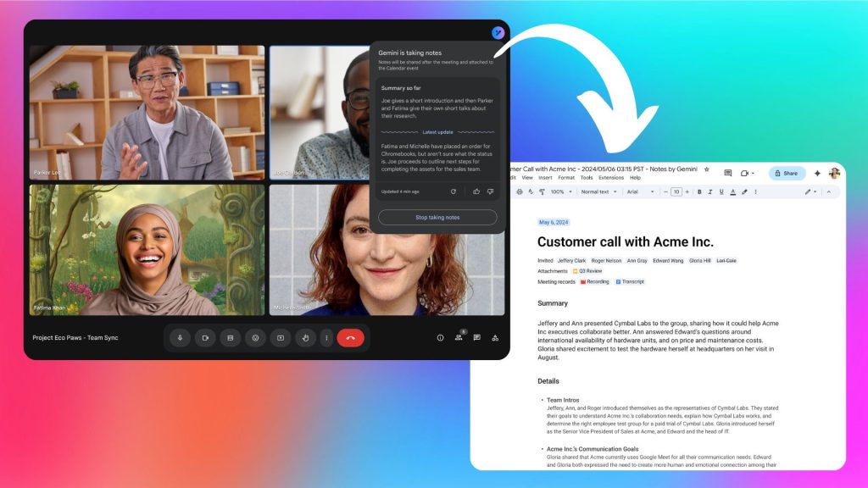Turn off the camera

[x=204, y=338]
